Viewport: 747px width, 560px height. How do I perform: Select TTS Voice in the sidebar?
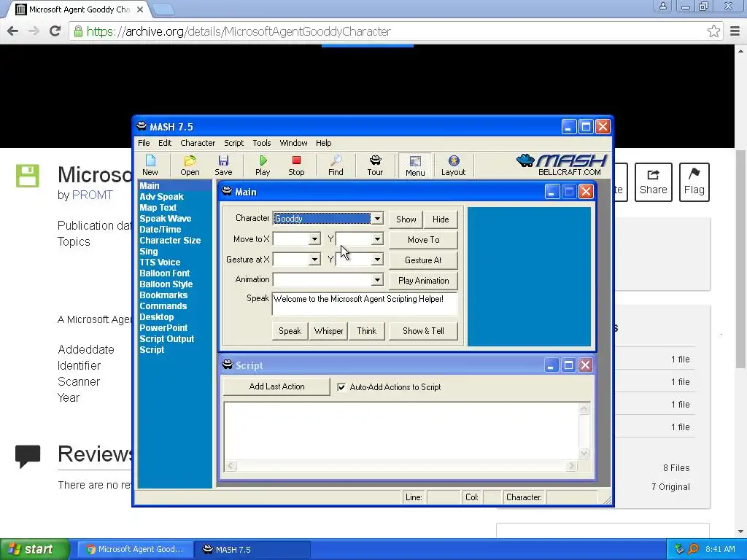160,262
